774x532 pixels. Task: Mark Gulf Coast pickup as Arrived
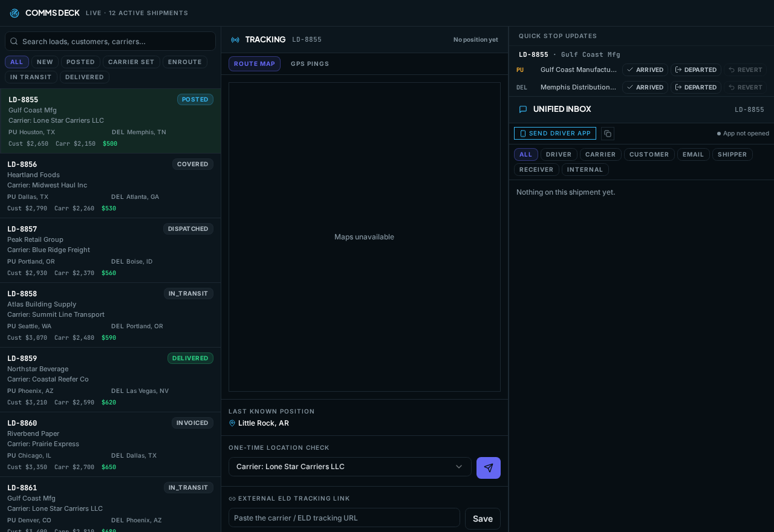point(645,70)
